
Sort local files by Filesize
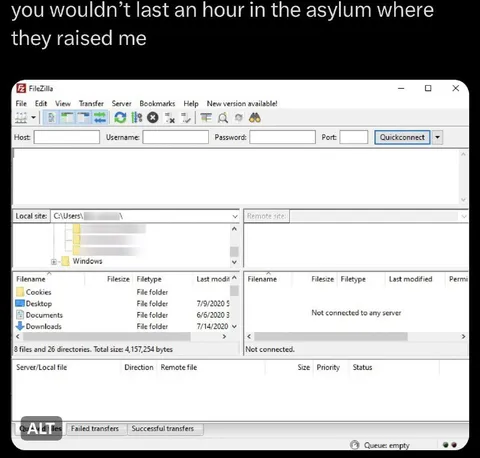118,279
